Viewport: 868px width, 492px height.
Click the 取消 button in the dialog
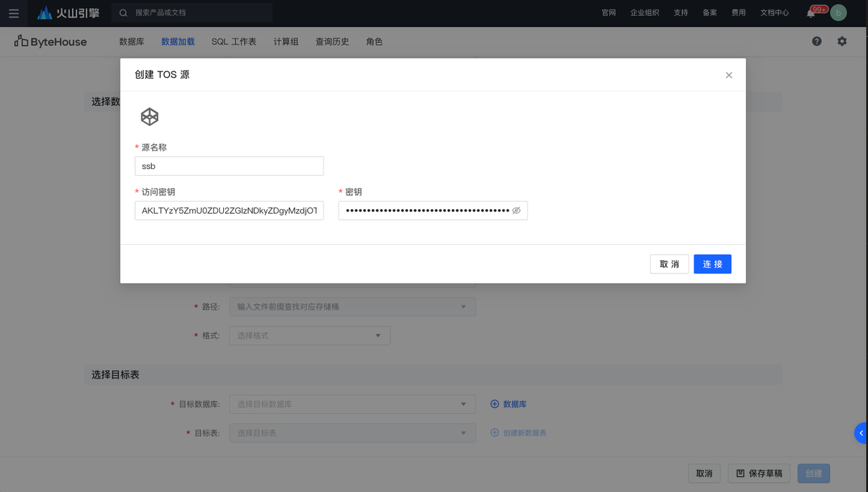point(669,264)
